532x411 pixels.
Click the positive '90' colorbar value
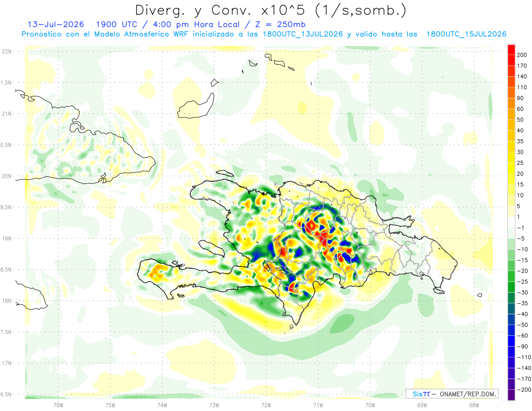520,98
